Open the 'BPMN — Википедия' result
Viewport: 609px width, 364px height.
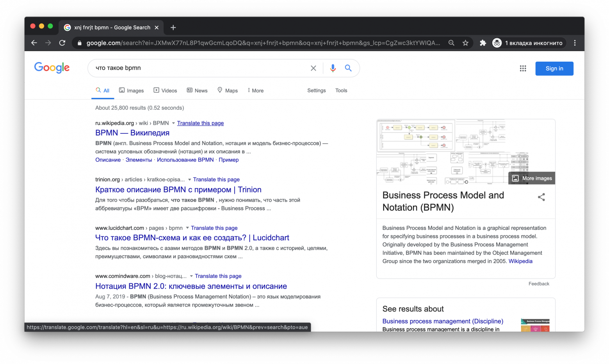[132, 133]
